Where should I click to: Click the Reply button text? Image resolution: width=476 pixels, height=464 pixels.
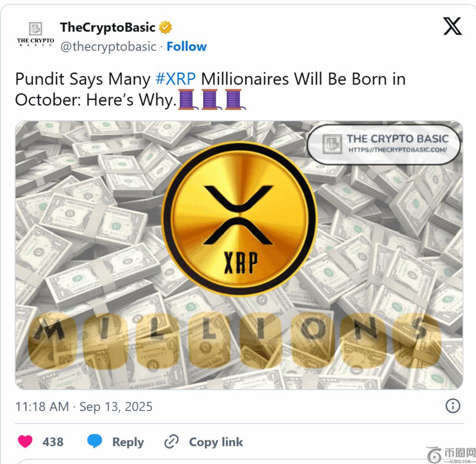click(128, 442)
